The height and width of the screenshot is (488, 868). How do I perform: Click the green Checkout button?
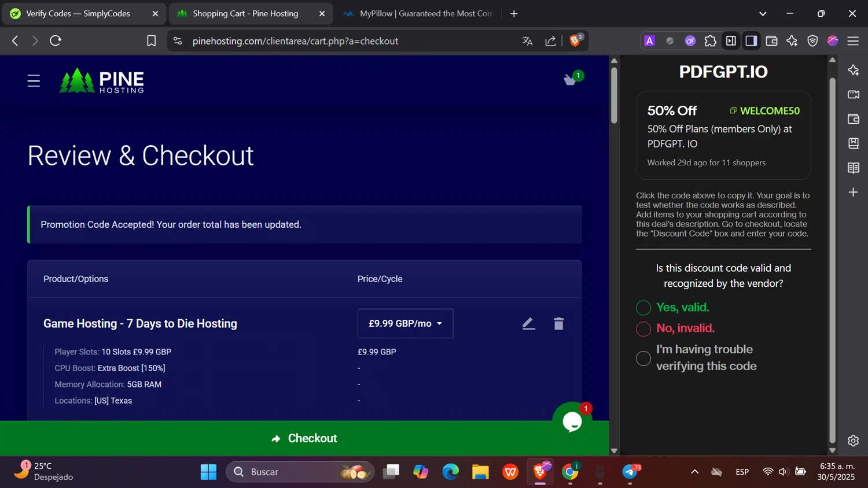coord(304,438)
